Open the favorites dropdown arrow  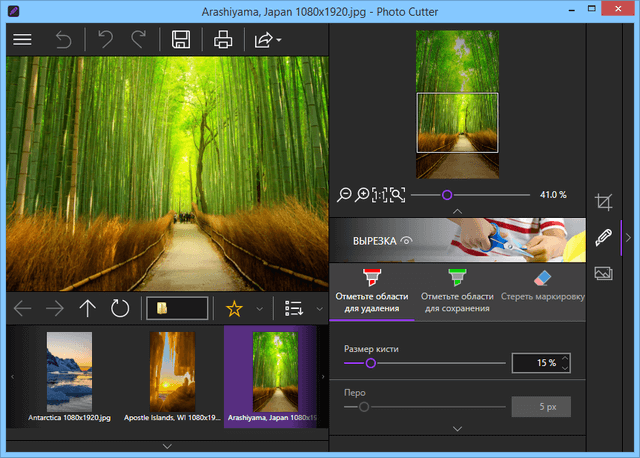click(x=259, y=309)
